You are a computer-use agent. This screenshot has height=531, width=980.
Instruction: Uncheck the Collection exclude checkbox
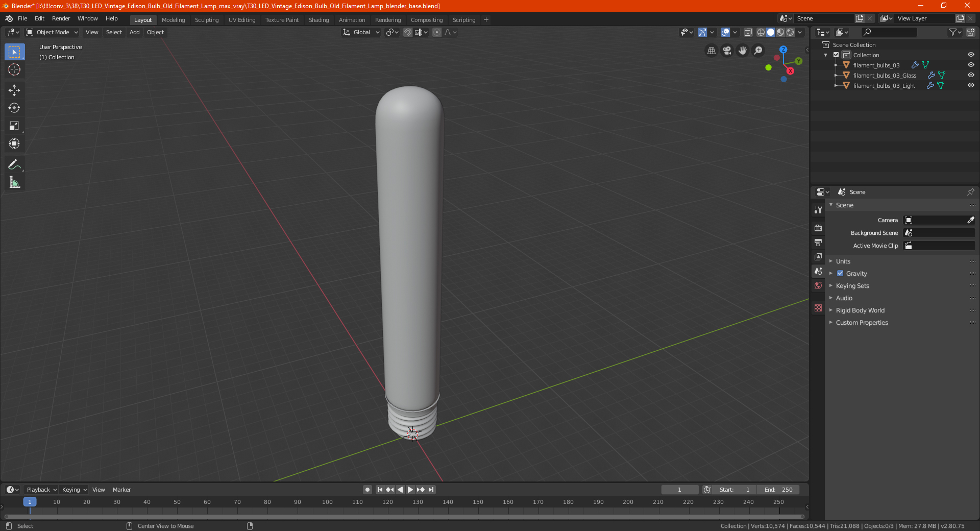click(x=836, y=55)
